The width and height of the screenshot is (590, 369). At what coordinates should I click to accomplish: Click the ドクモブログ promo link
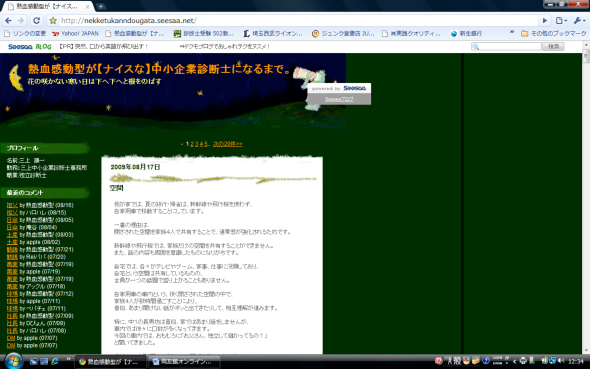(225, 47)
